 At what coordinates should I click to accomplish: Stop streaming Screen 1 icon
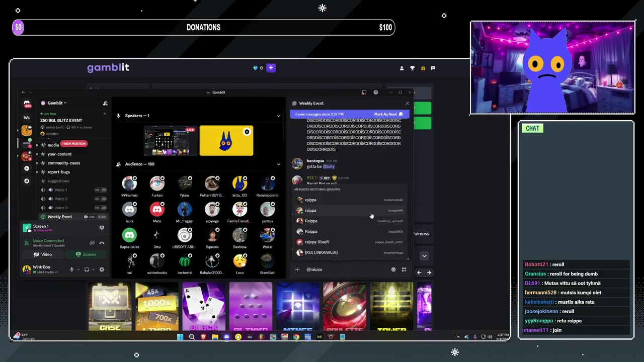coord(102,228)
